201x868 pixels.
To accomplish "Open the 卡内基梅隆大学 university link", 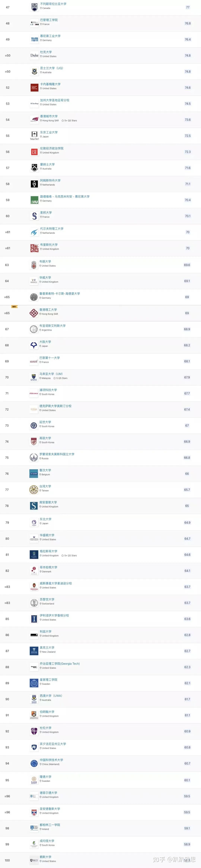I will point(50,84).
